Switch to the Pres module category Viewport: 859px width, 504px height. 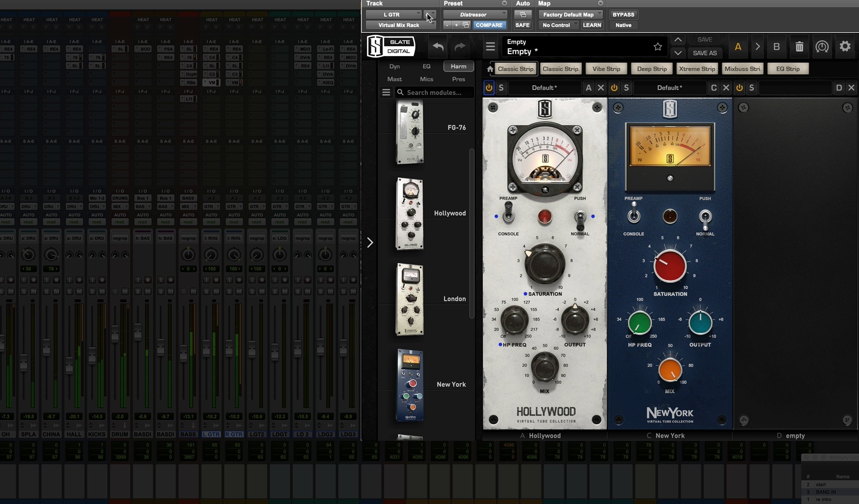click(x=458, y=79)
